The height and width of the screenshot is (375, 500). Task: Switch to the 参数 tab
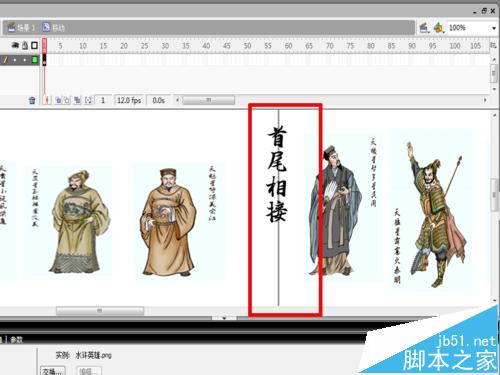[16, 340]
